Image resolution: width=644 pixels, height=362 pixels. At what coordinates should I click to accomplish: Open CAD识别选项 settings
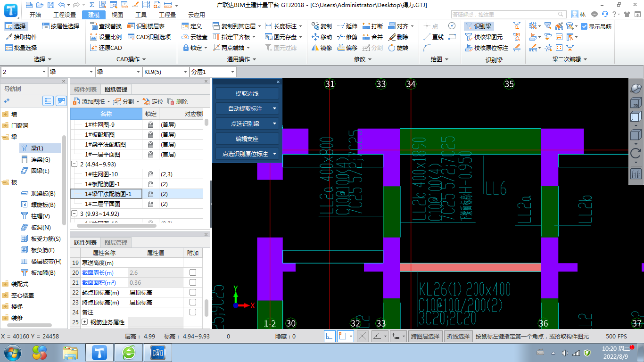point(149,37)
